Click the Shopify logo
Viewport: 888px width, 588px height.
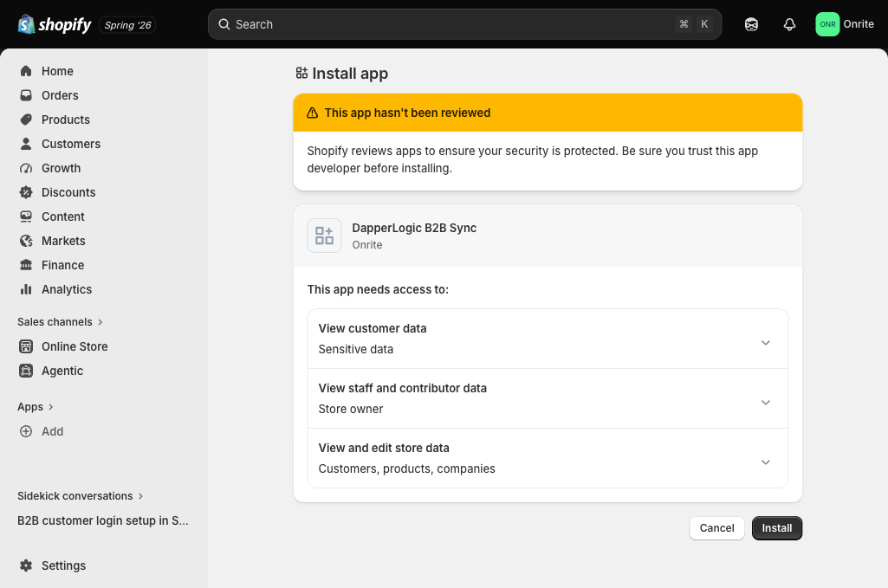(x=55, y=24)
